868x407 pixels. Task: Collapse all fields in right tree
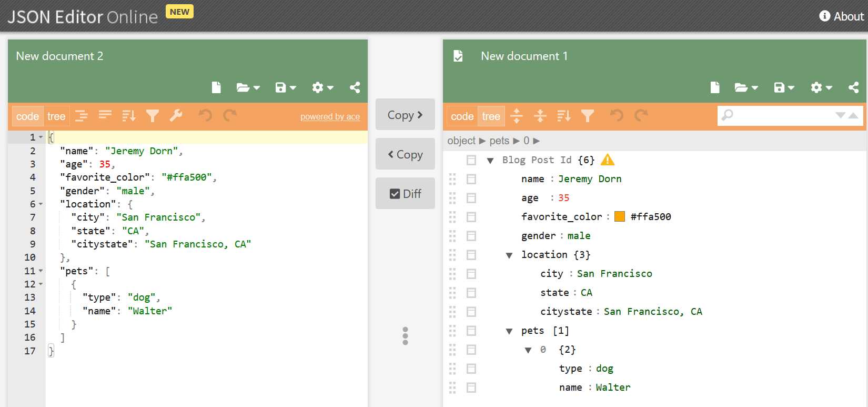pos(540,116)
